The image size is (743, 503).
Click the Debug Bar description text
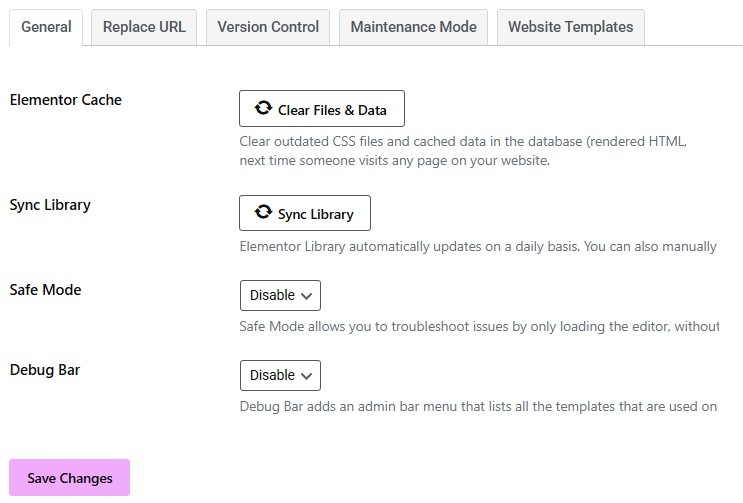coord(478,407)
